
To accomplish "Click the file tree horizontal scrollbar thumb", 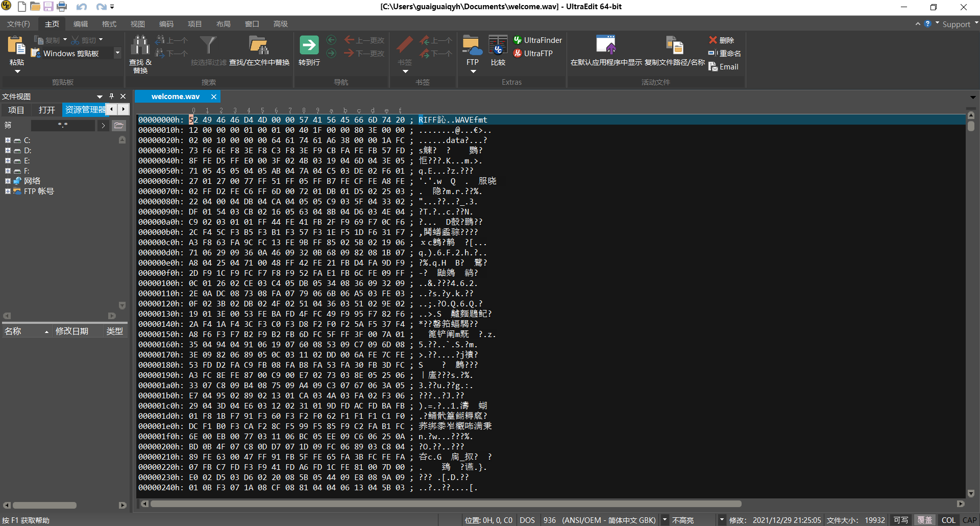I will [44, 505].
